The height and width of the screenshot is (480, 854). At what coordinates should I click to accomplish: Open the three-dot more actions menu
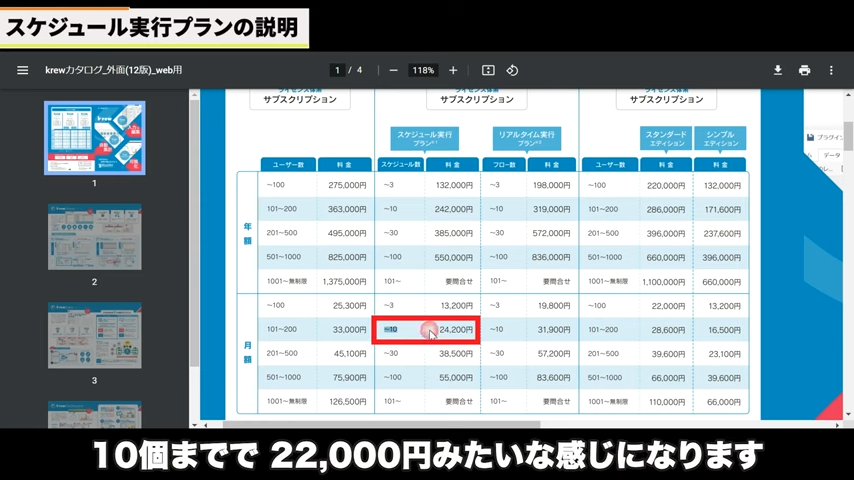tap(831, 71)
